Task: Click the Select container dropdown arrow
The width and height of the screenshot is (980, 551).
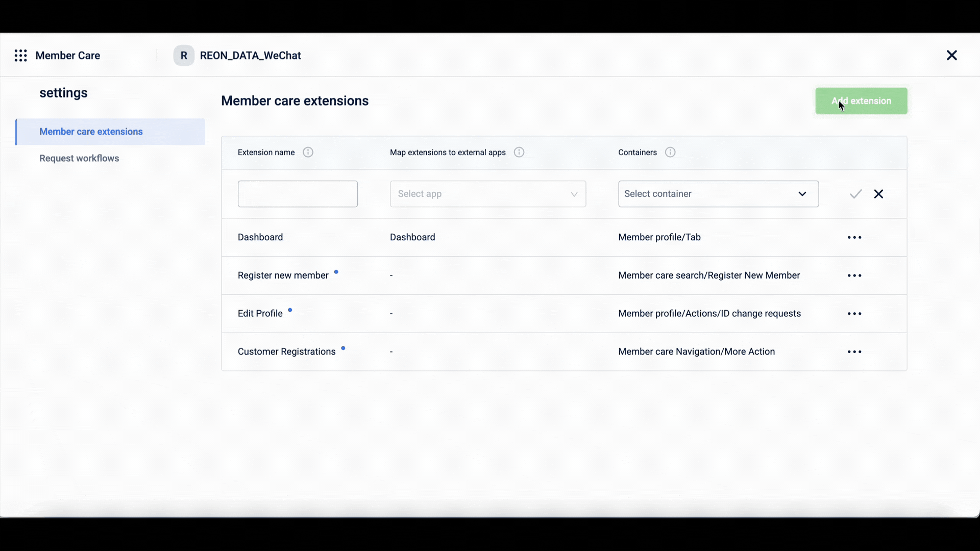Action: (802, 194)
